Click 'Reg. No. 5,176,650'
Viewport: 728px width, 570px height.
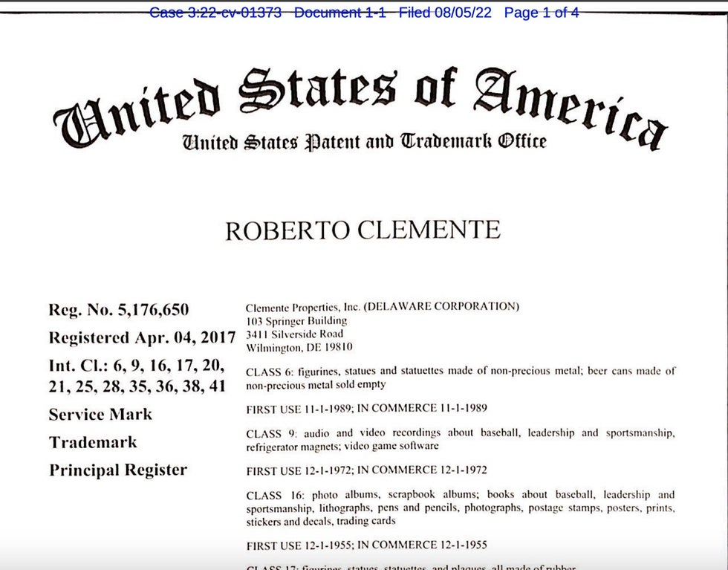tap(119, 310)
